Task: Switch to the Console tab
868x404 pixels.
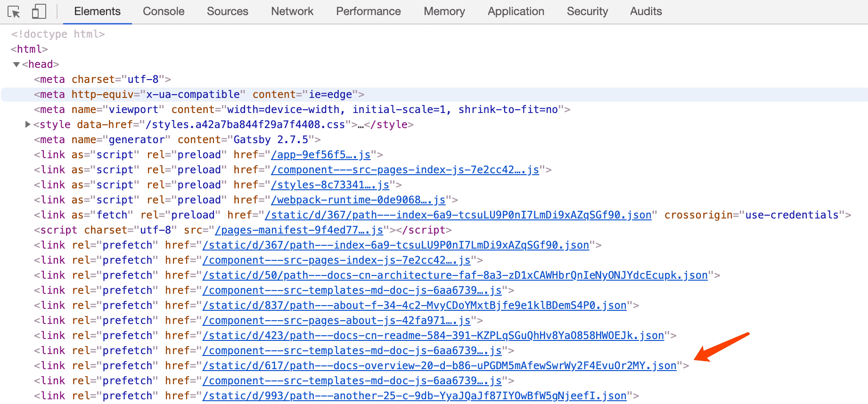Action: pyautogui.click(x=164, y=11)
